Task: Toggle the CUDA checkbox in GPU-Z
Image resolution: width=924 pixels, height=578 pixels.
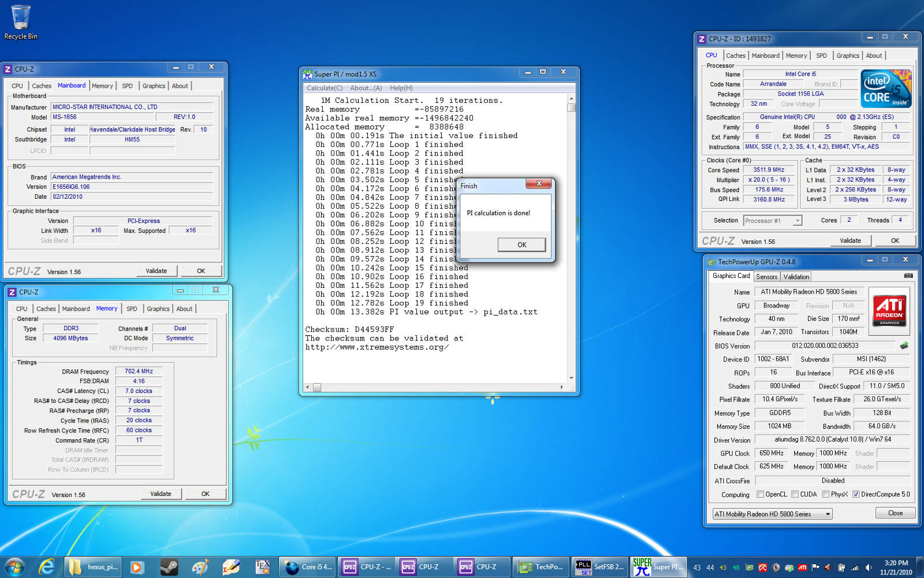Action: pos(795,494)
